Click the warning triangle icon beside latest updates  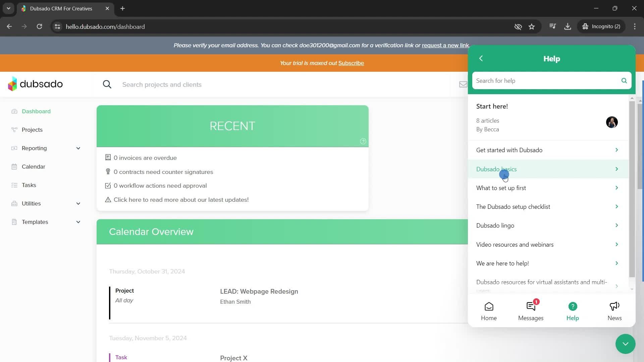(108, 200)
